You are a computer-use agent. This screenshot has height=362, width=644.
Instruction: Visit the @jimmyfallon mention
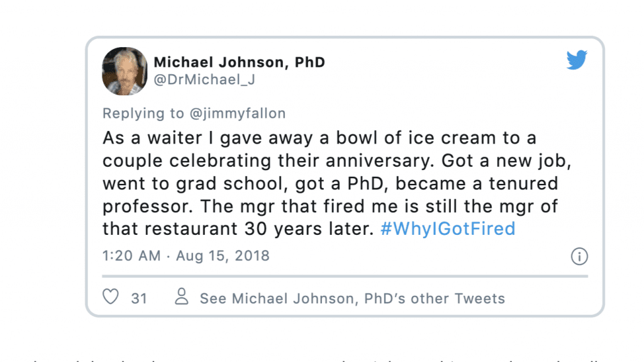237,113
